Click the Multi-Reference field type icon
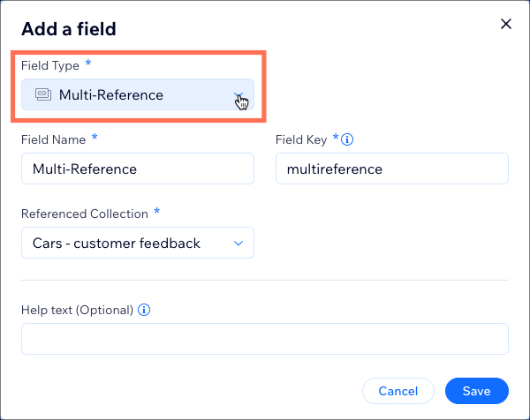 (x=43, y=94)
